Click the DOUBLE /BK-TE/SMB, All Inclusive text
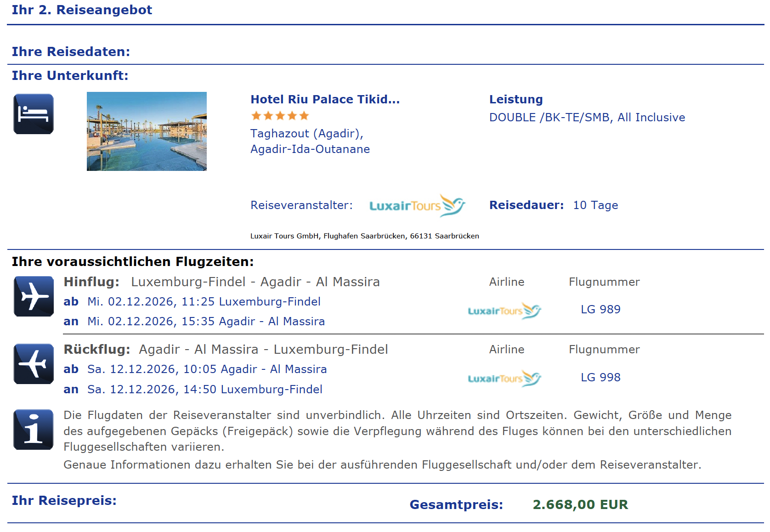 click(587, 118)
